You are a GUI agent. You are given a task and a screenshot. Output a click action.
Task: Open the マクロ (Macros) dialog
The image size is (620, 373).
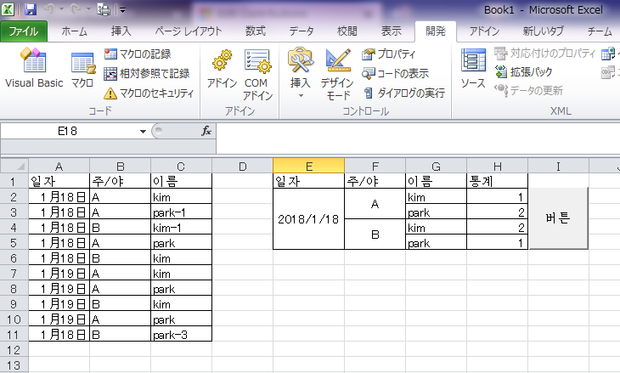click(82, 69)
